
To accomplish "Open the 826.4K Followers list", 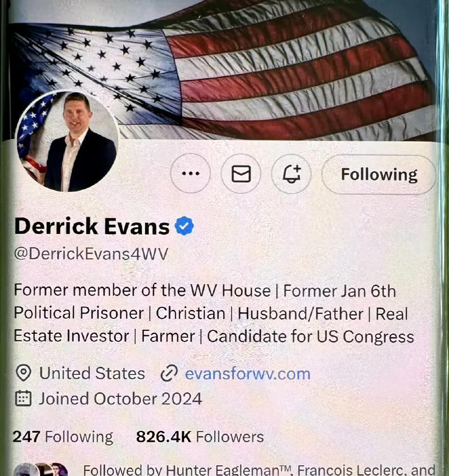I will pyautogui.click(x=200, y=437).
